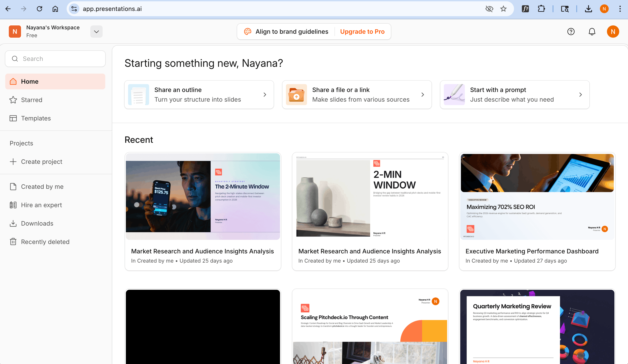628x364 pixels.
Task: Open the Executive Marketing Performance Dashboard thumbnail
Action: pos(537,197)
